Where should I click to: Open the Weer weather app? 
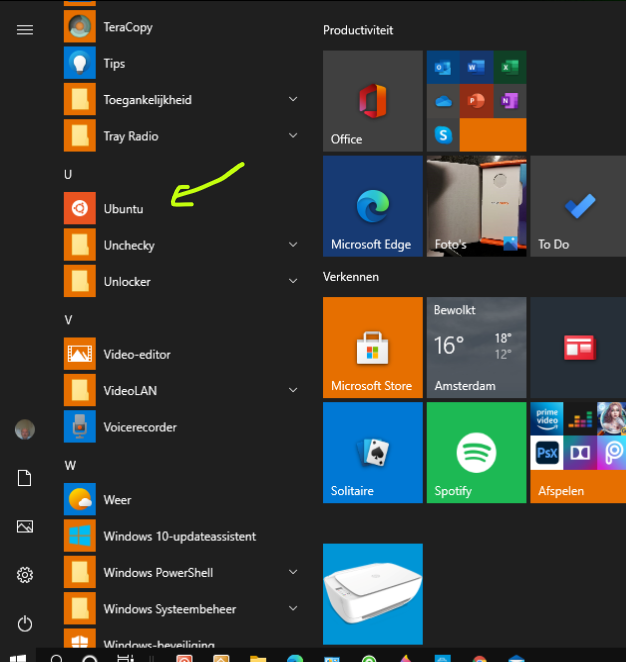(x=117, y=500)
